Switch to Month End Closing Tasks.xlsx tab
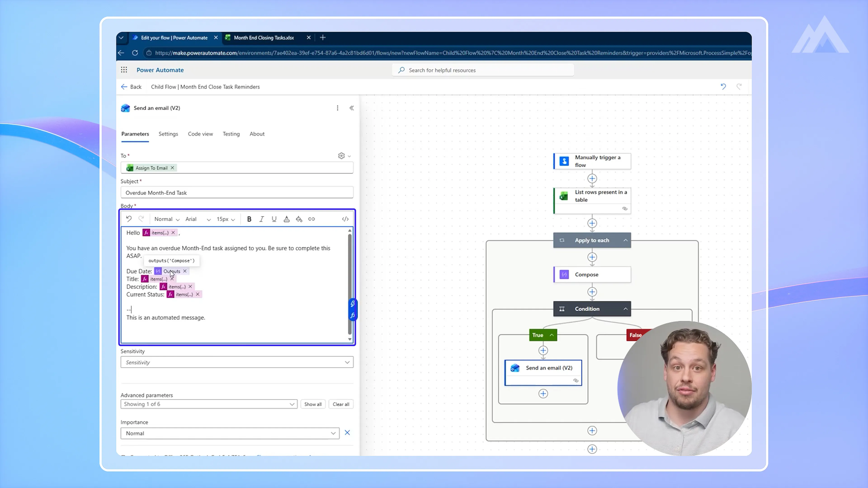The image size is (868, 488). coord(264,38)
